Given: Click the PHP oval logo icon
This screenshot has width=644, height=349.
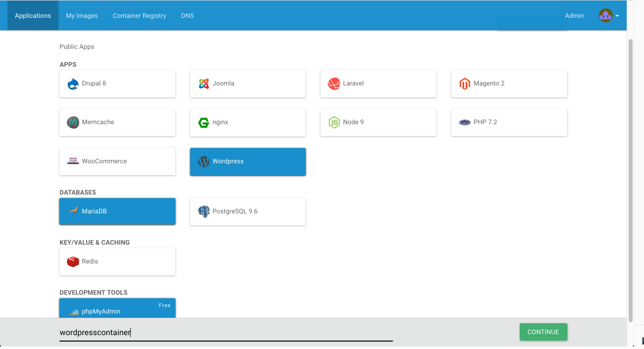Looking at the screenshot, I should (x=465, y=122).
